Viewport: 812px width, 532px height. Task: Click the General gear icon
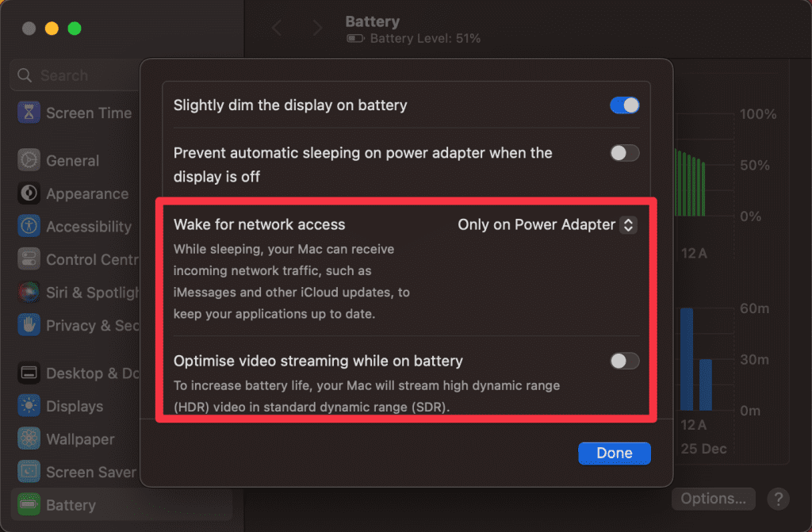click(x=29, y=160)
